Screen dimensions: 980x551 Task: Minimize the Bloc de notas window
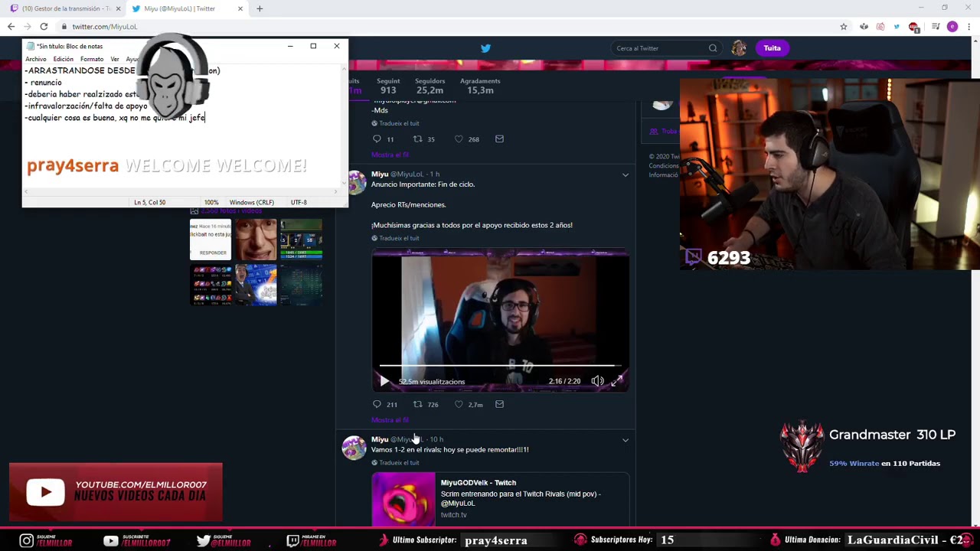tap(290, 46)
